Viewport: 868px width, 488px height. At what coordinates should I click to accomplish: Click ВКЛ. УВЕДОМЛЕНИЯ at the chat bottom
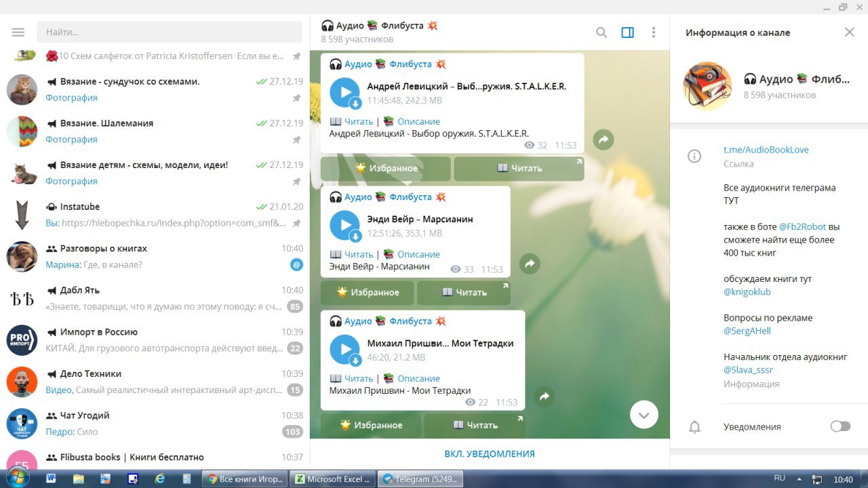(x=490, y=454)
